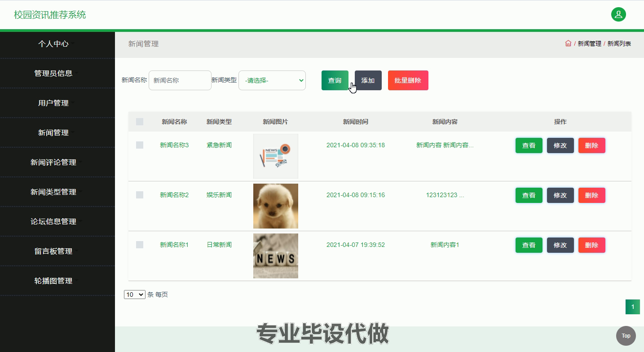
Task: Click the 查询 search button
Action: click(x=335, y=80)
